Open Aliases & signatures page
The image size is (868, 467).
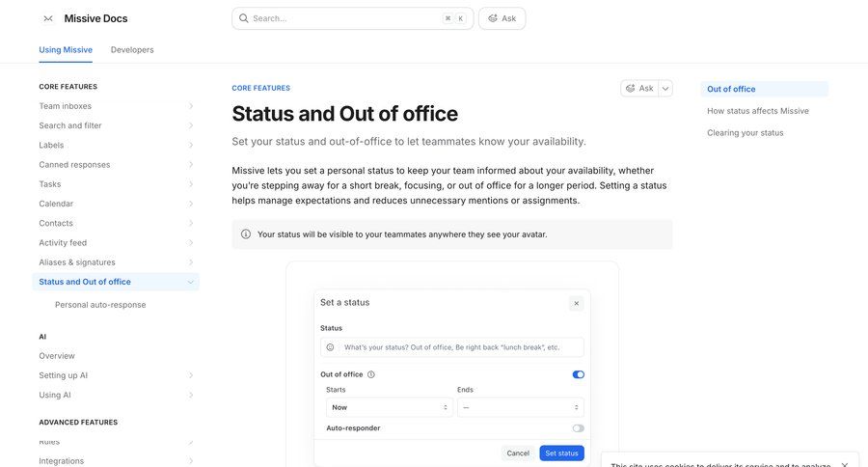pos(77,262)
